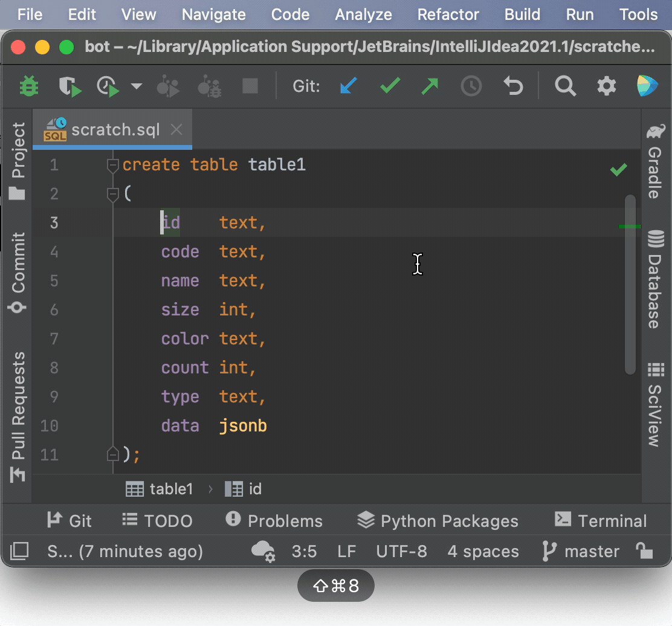Image resolution: width=672 pixels, height=626 pixels.
Task: Collapse the create table code fold
Action: pos(112,164)
